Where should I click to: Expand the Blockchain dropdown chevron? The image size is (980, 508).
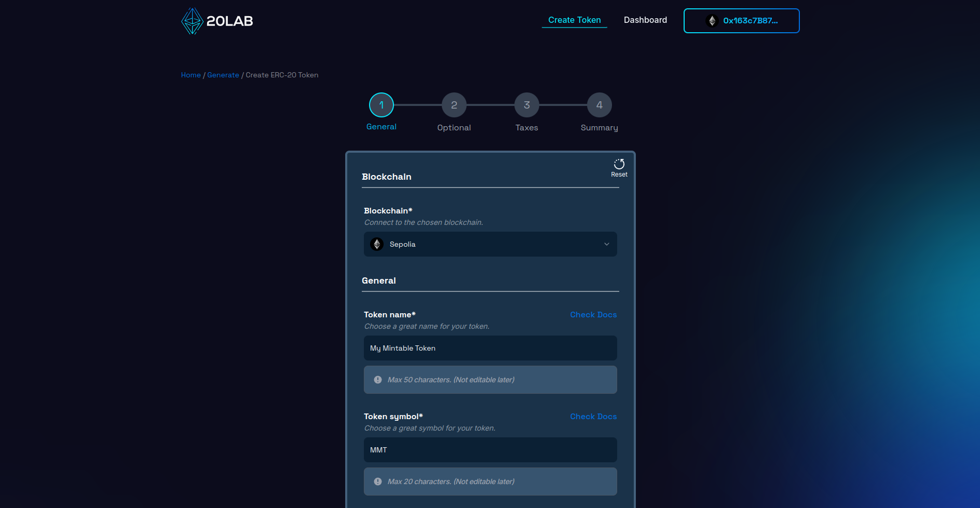point(606,244)
